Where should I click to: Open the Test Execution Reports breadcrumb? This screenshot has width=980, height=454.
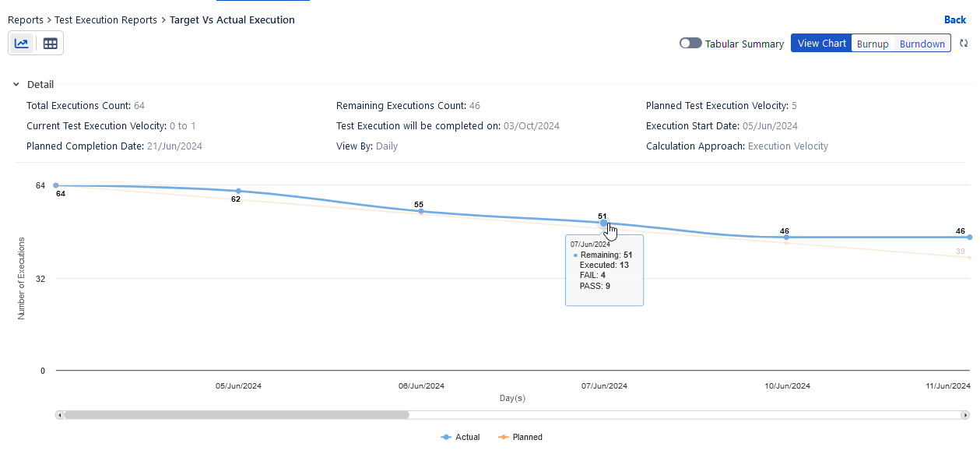pyautogui.click(x=105, y=19)
